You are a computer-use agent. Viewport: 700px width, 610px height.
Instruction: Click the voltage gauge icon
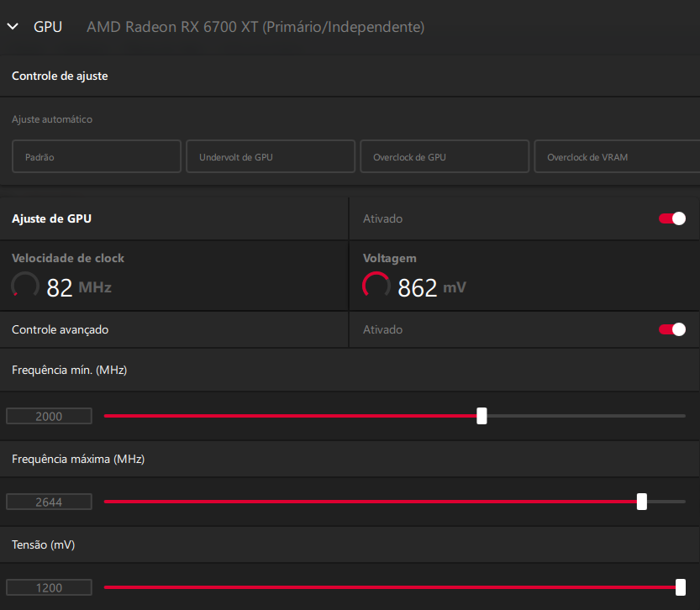[x=376, y=286]
